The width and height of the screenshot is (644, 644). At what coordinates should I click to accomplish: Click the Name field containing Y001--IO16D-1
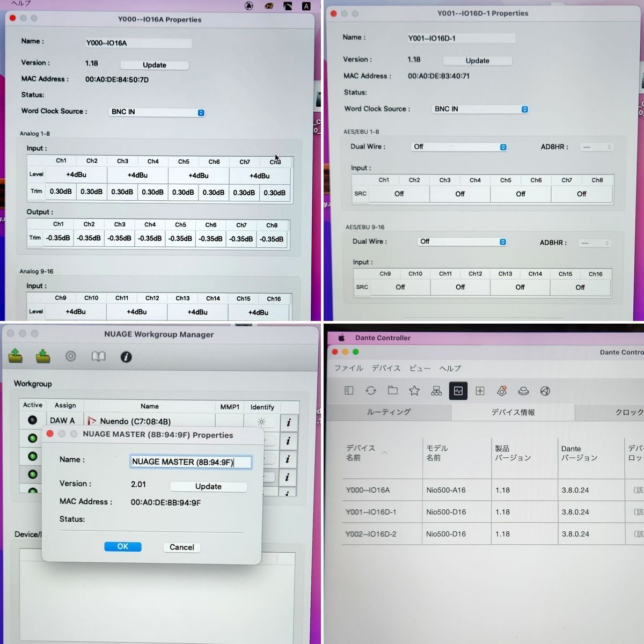(461, 38)
